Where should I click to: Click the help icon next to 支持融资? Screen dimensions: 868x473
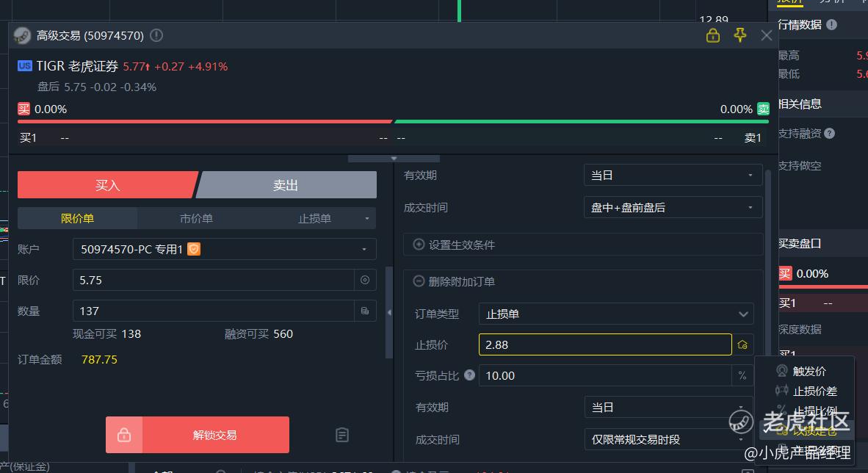tap(829, 133)
